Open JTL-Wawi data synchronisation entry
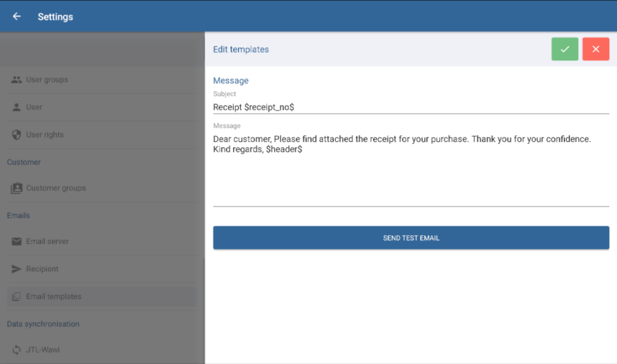Image resolution: width=617 pixels, height=364 pixels. (x=44, y=350)
